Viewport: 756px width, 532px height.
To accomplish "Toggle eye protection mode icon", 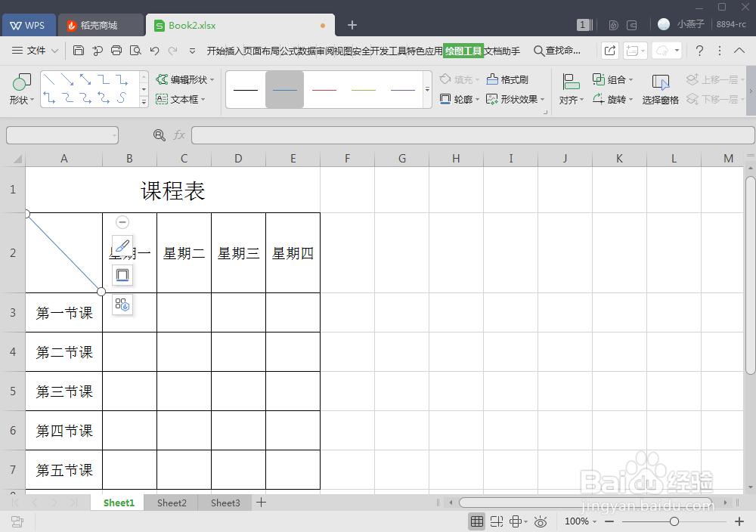I will click(541, 521).
